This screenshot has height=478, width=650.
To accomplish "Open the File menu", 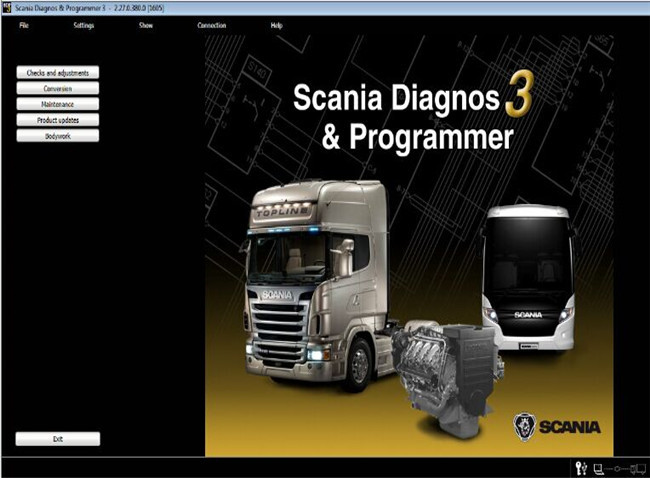I will pyautogui.click(x=24, y=25).
